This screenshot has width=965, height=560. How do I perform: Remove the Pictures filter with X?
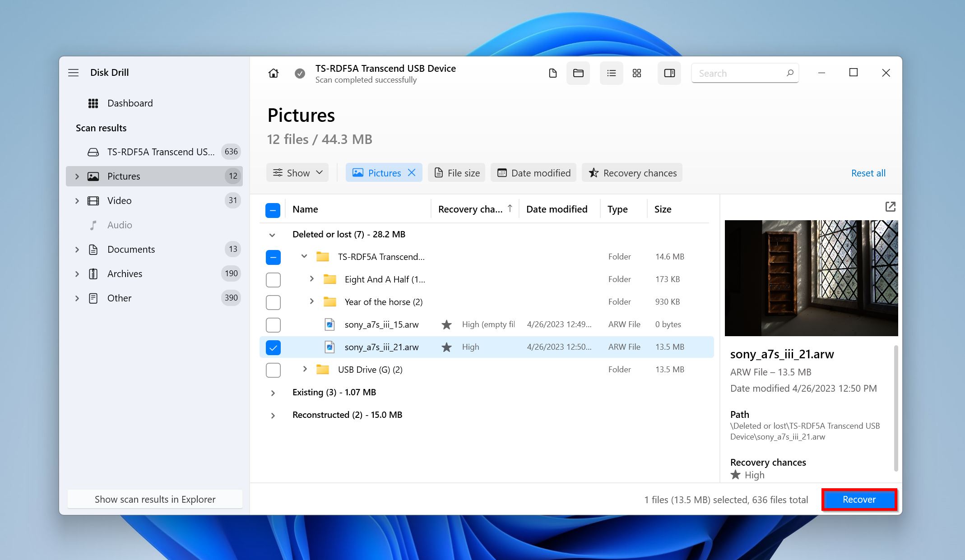(x=412, y=173)
